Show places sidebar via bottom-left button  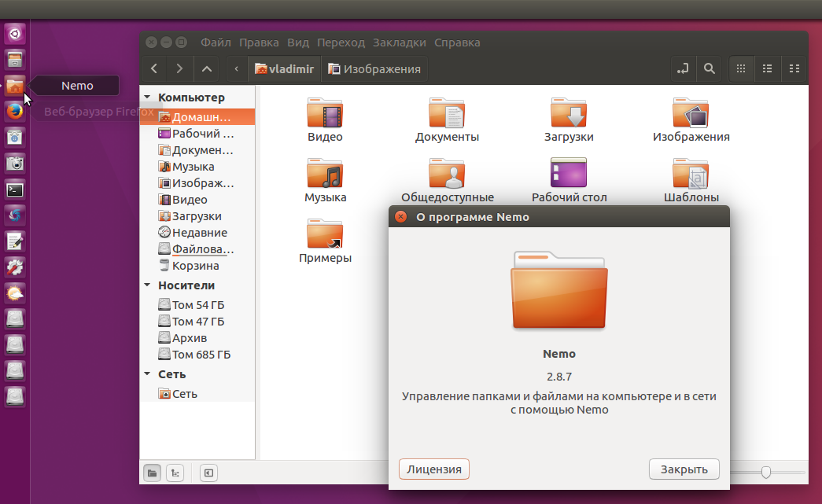[153, 473]
